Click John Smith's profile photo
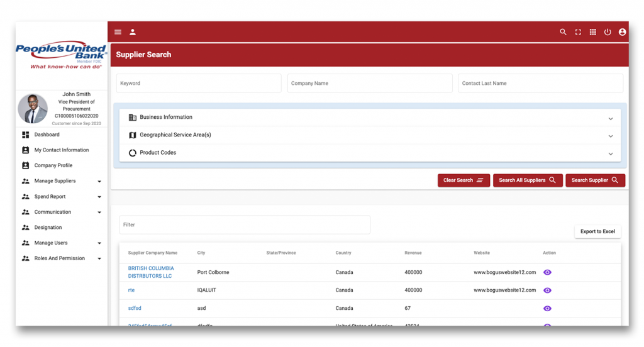This screenshot has width=644, height=347. coord(33,109)
